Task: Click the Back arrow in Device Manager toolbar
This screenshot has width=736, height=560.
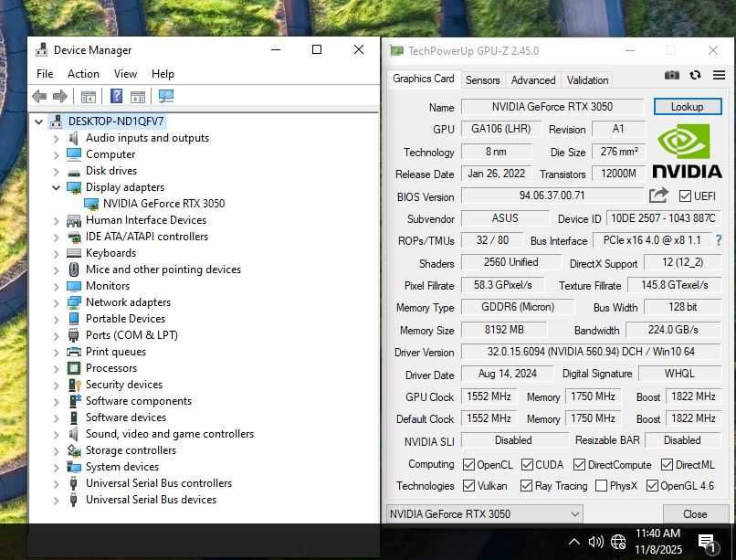Action: (x=39, y=97)
